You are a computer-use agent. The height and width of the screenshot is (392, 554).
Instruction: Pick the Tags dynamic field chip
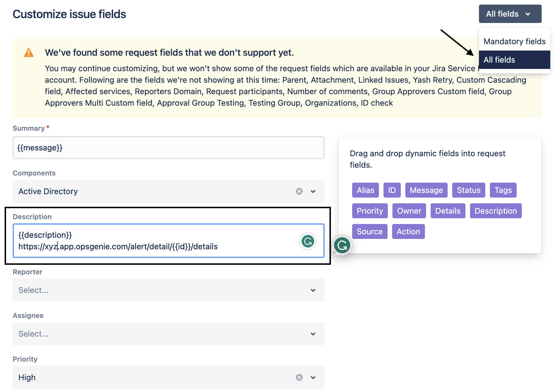coord(503,190)
